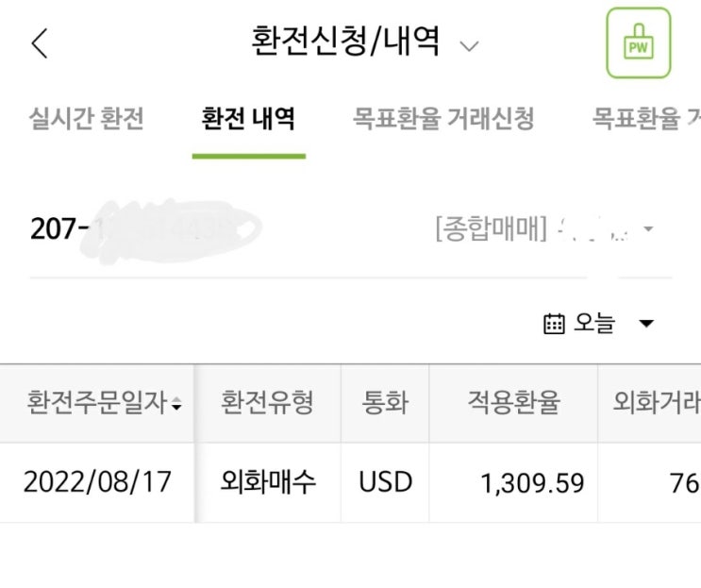Viewport: 701px width, 588px height.
Task: Expand the 환전신청/내역 title chevron
Action: pyautogui.click(x=469, y=45)
